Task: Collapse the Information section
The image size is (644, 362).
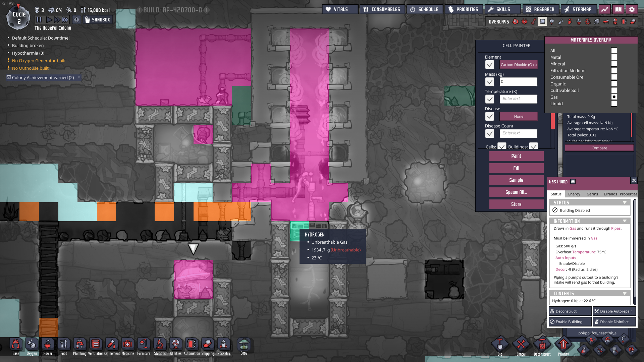Action: pyautogui.click(x=625, y=221)
